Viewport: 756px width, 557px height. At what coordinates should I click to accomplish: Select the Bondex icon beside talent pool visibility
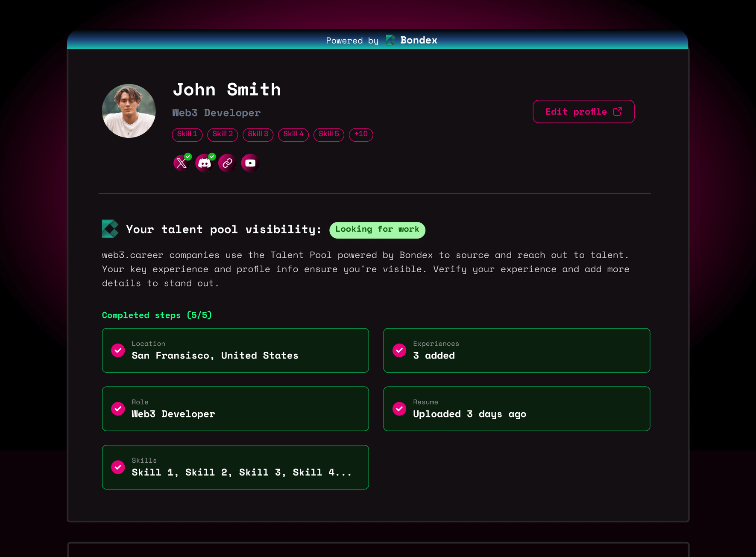click(x=109, y=229)
